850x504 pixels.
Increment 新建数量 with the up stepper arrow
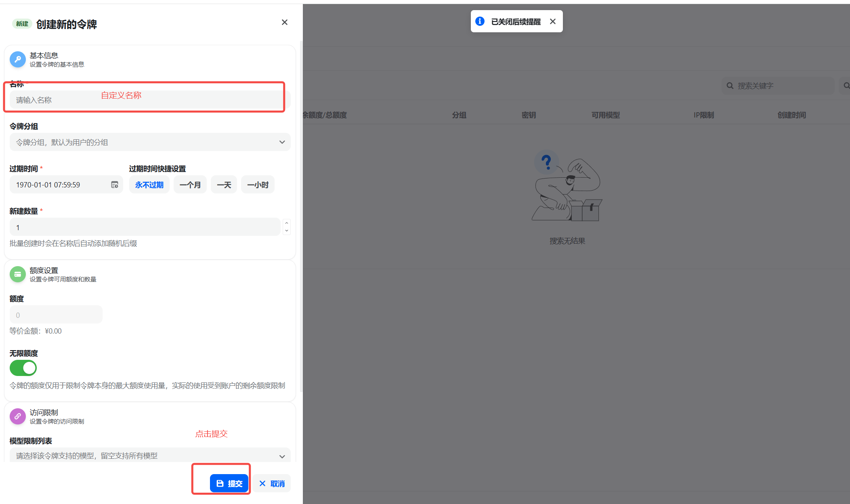286,223
